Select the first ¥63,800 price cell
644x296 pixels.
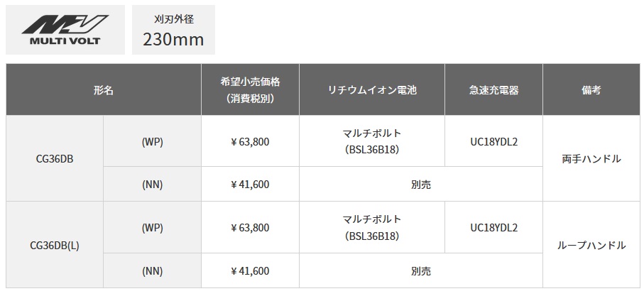click(250, 141)
